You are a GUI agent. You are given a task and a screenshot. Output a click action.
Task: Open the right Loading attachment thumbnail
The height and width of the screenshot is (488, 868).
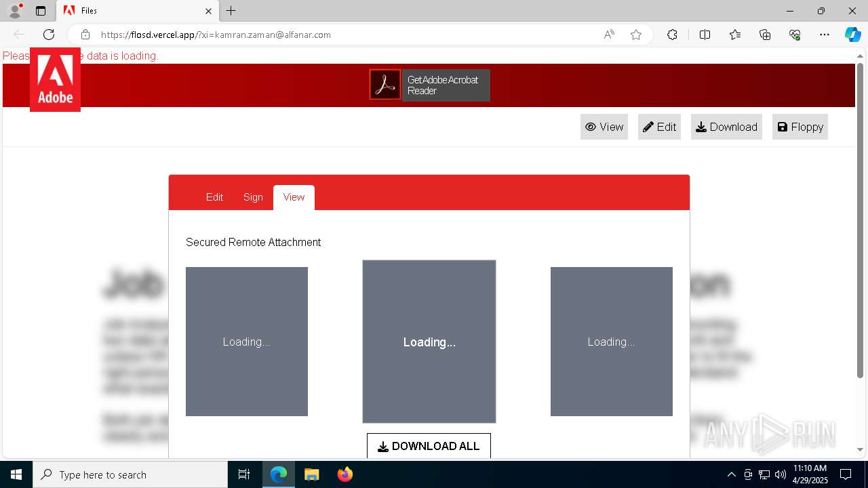[612, 342]
